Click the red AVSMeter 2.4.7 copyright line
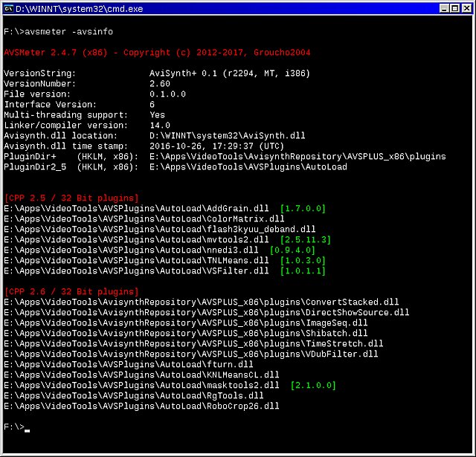The width and height of the screenshot is (476, 457). pos(157,53)
